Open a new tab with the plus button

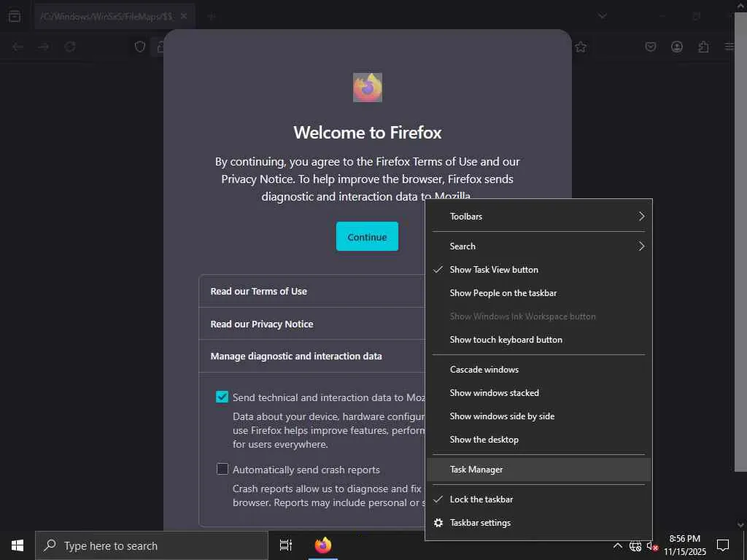(212, 17)
